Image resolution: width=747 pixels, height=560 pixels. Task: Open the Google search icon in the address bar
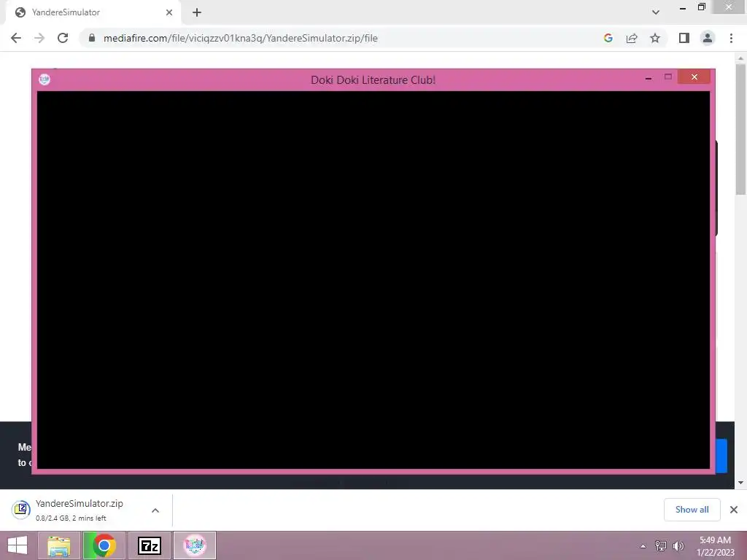(608, 38)
